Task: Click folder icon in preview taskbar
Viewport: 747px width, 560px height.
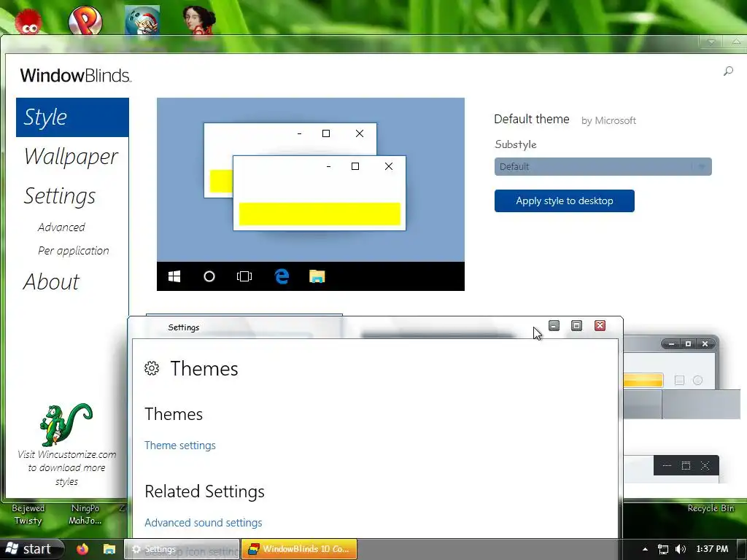Action: point(317,276)
